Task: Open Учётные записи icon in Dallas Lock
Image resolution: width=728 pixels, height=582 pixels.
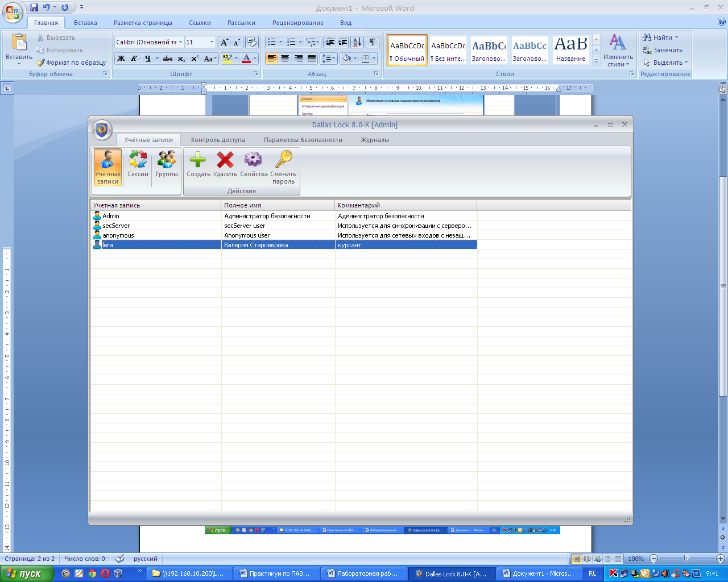Action: point(107,167)
